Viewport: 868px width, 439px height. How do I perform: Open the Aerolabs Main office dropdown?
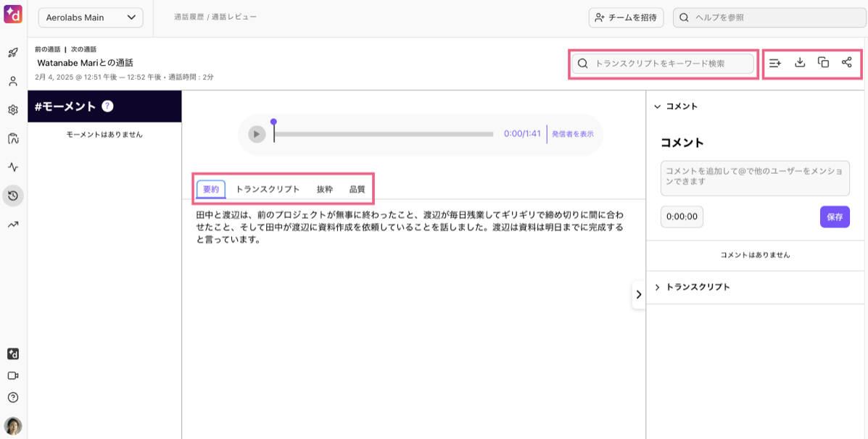[x=91, y=17]
